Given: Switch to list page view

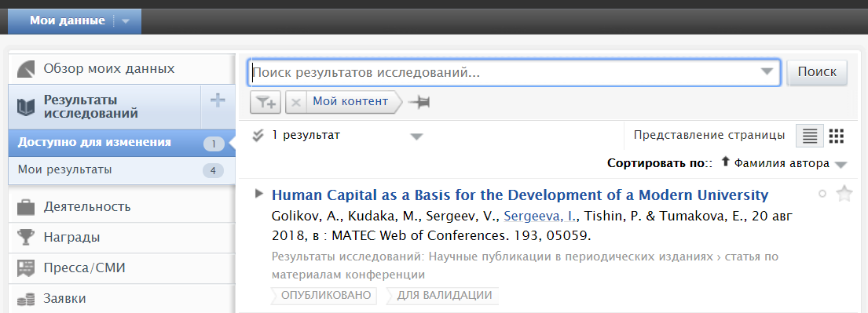Looking at the screenshot, I should [x=810, y=136].
